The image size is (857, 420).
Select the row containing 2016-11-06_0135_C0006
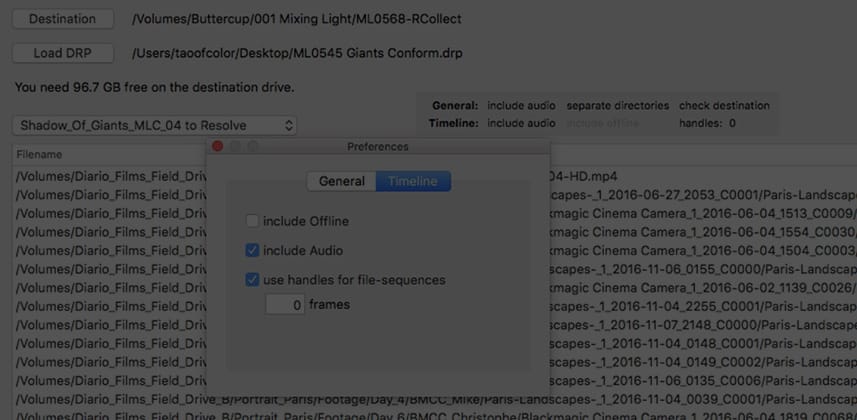[x=435, y=381]
